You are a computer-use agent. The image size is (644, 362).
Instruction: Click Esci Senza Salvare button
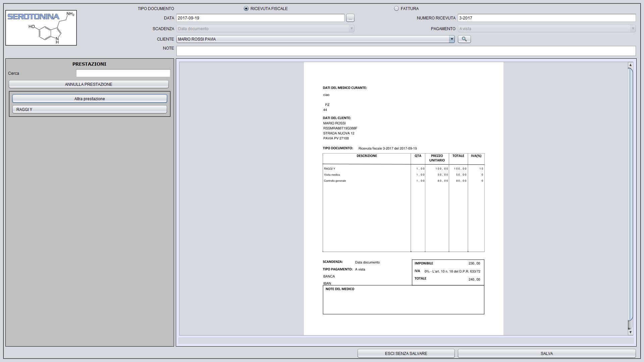click(x=406, y=354)
